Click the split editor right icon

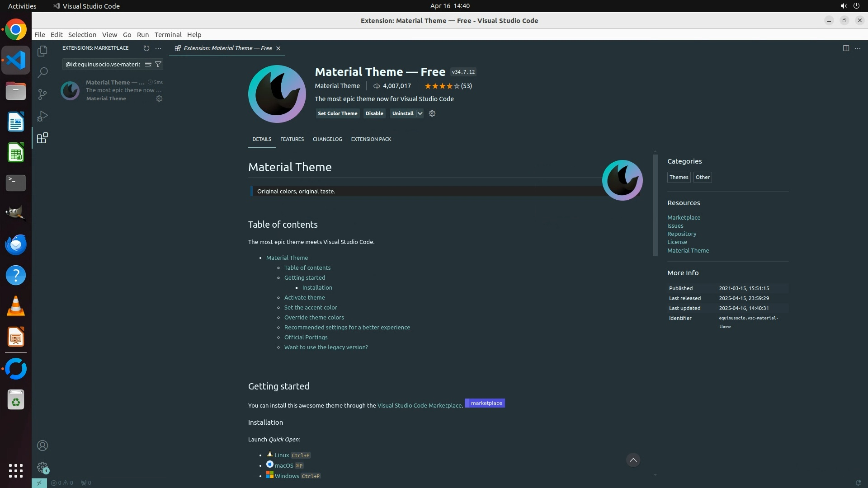point(846,48)
